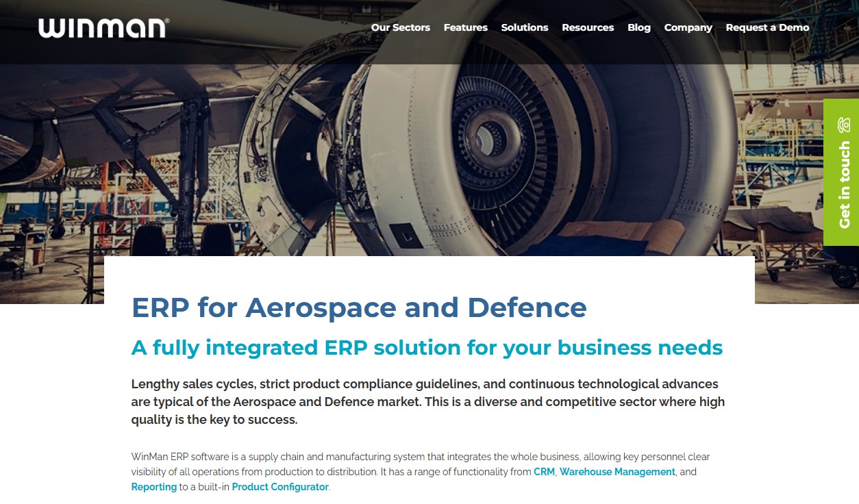Click the 'WinMan ERP software is' paragraph
The height and width of the screenshot is (504, 859).
click(x=421, y=472)
